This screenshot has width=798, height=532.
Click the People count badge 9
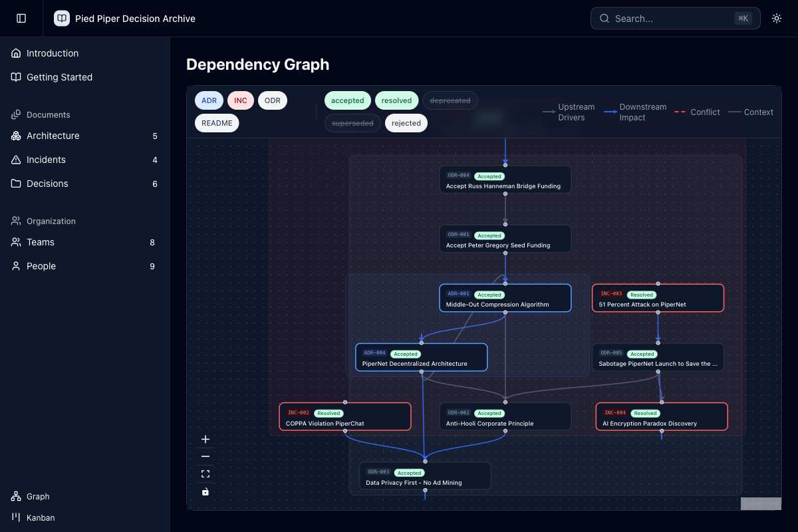[x=152, y=266]
